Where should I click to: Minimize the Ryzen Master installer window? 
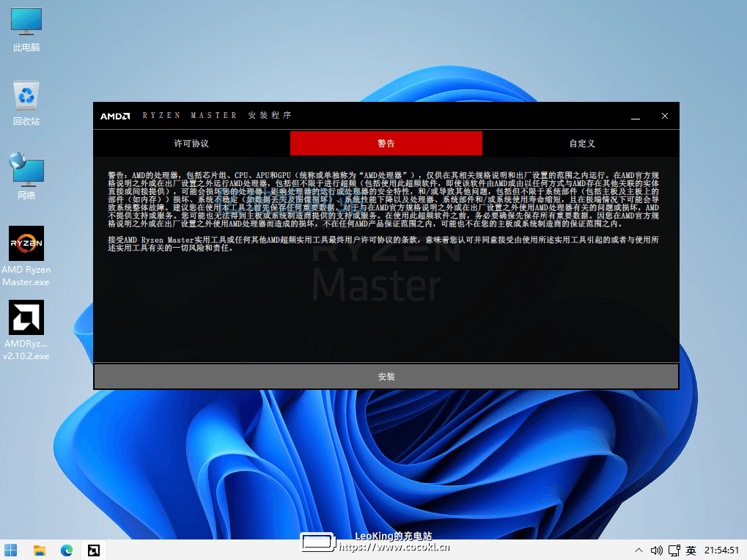click(x=636, y=116)
